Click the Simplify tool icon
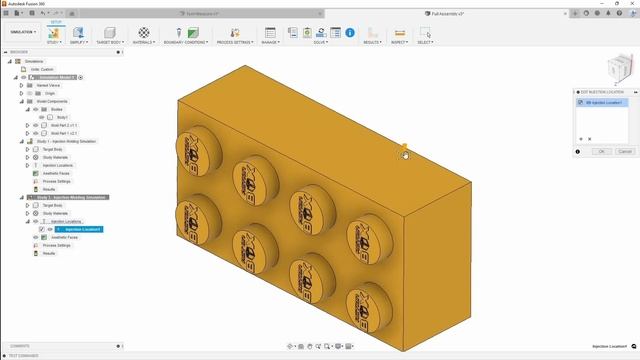This screenshot has width=640, height=360. 78,33
